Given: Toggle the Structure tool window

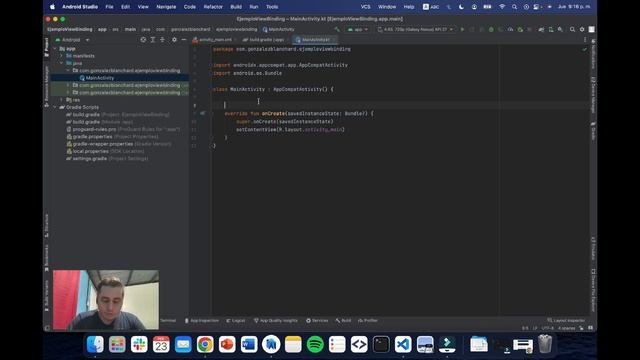Looking at the screenshot, I should (x=47, y=226).
